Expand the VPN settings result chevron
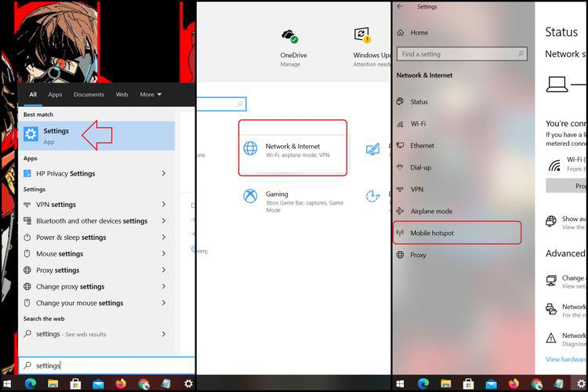The width and height of the screenshot is (588, 392). tap(164, 205)
